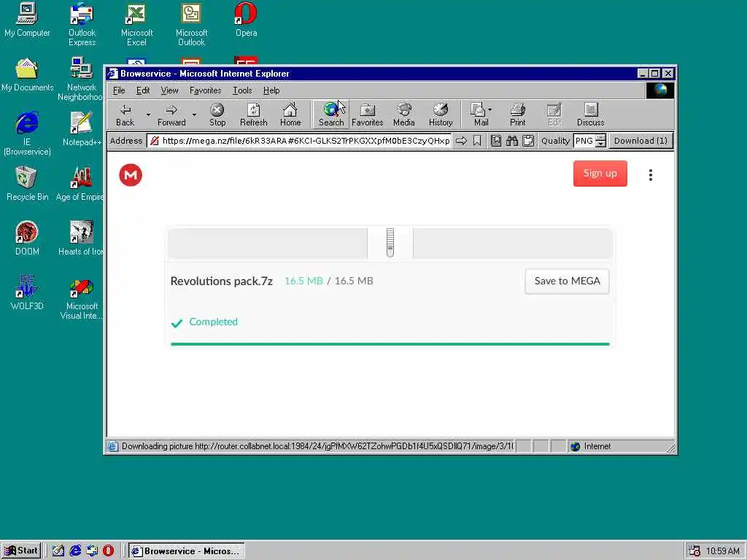Open the IE (Browservice) desktop icon
747x560 pixels.
27,133
